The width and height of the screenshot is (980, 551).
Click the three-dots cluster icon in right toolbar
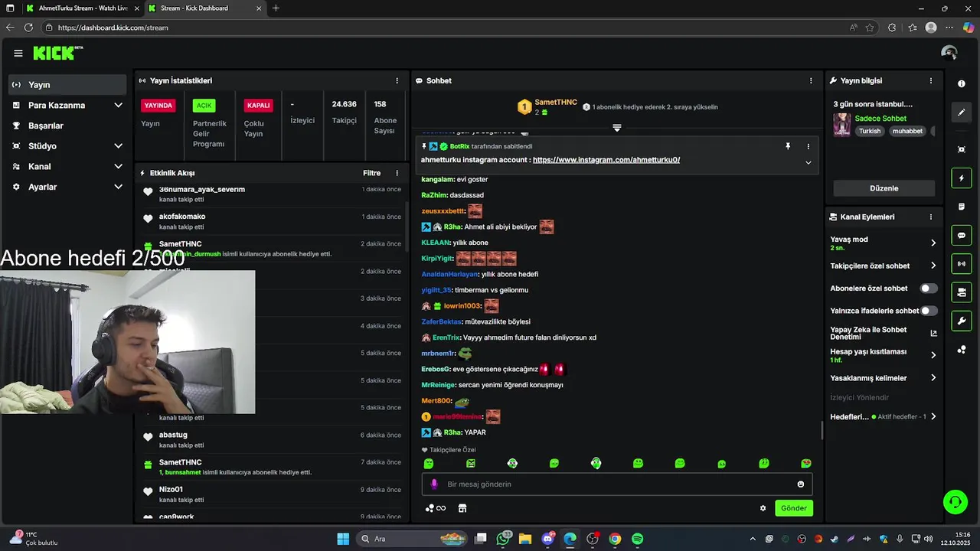[x=962, y=350]
